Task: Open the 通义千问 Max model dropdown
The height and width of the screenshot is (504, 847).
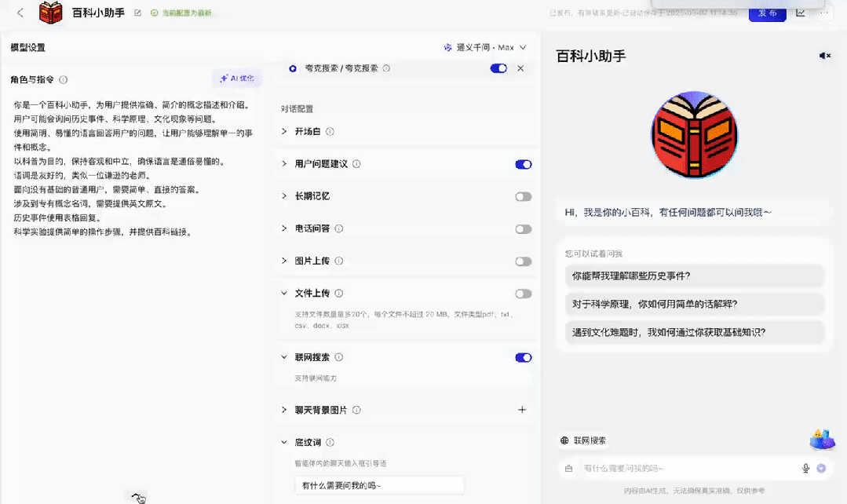Action: click(484, 48)
